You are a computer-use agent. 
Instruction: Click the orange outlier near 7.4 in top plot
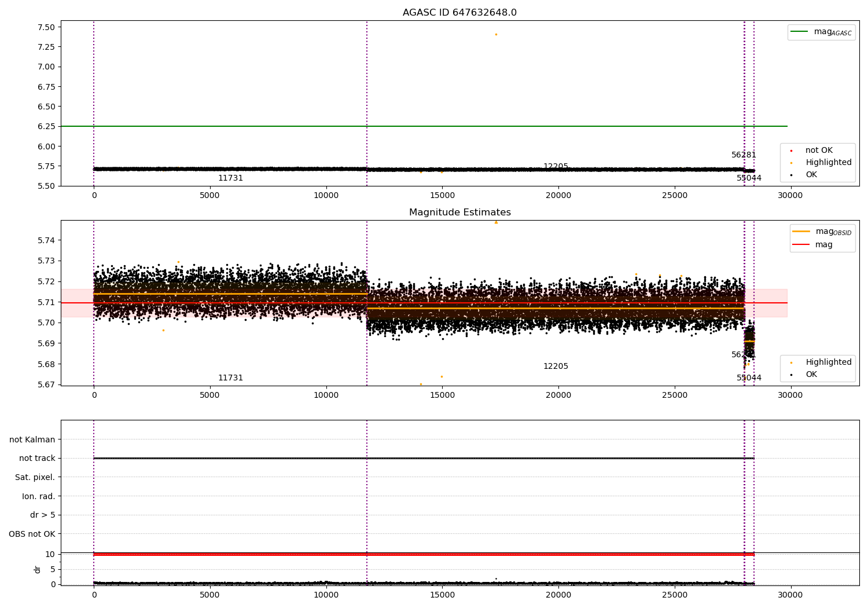[496, 34]
